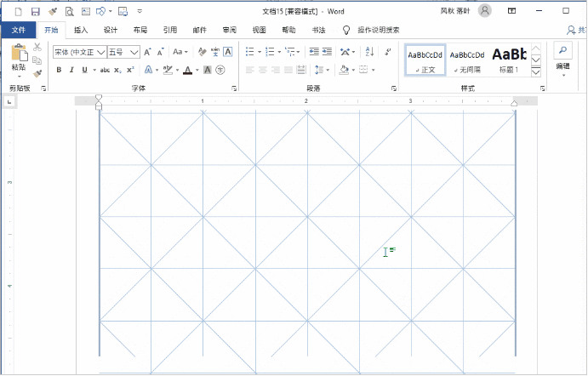588x376 pixels.
Task: Click the Cut scissors icon
Action: [x=37, y=47]
